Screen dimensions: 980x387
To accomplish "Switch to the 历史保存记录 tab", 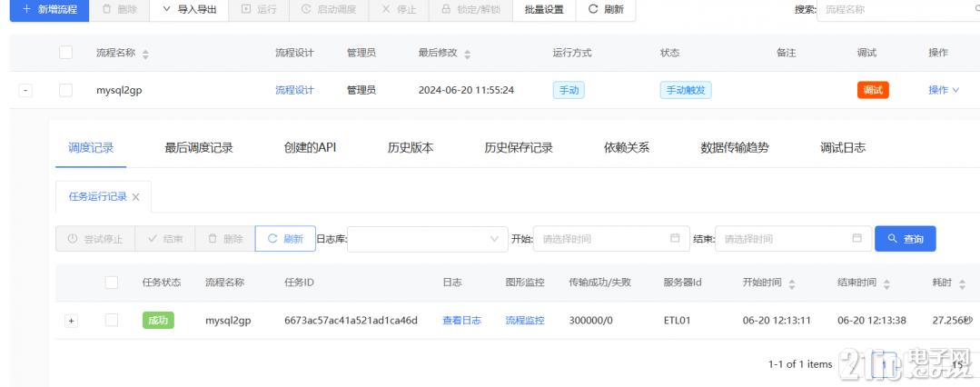I will pos(519,148).
